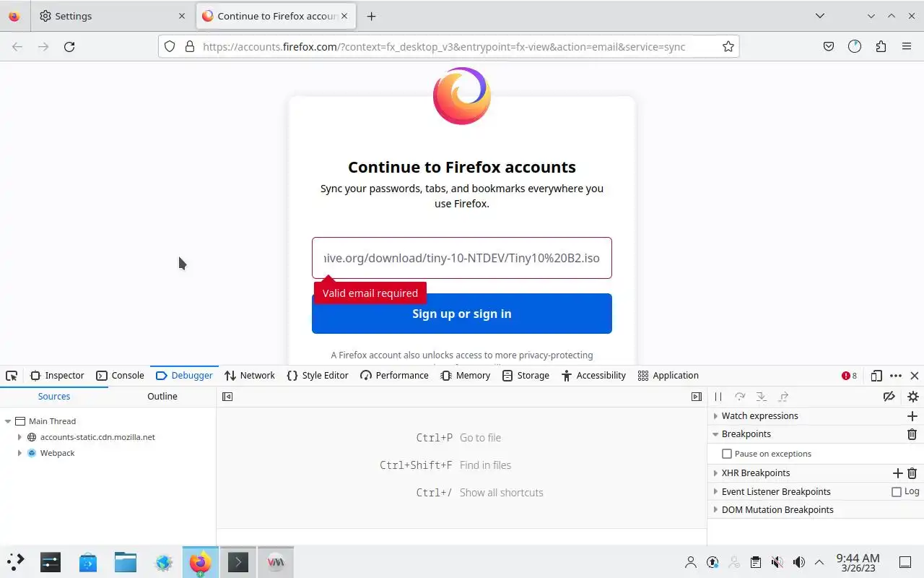Open the list all tabs dropdown

820,16
